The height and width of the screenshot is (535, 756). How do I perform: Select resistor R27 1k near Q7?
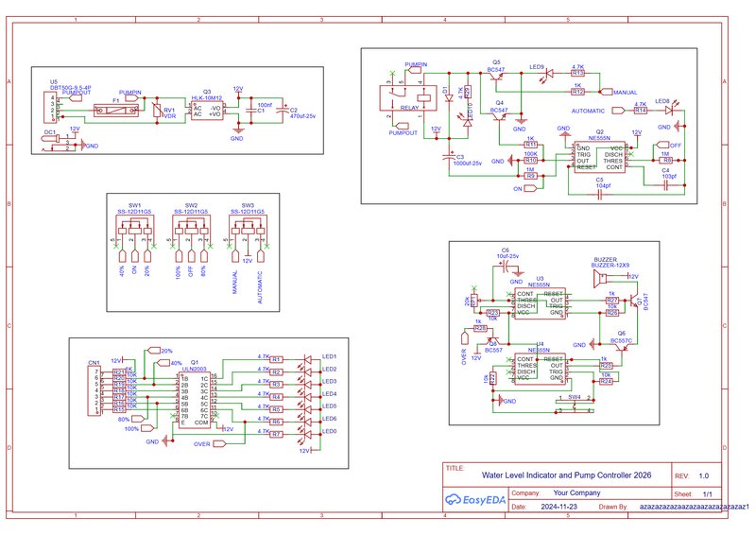point(611,300)
